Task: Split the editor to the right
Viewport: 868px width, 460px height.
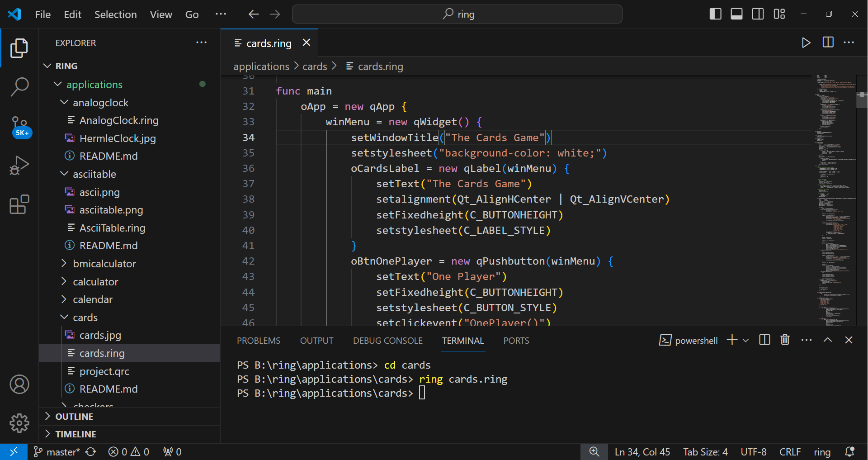Action: (827, 43)
